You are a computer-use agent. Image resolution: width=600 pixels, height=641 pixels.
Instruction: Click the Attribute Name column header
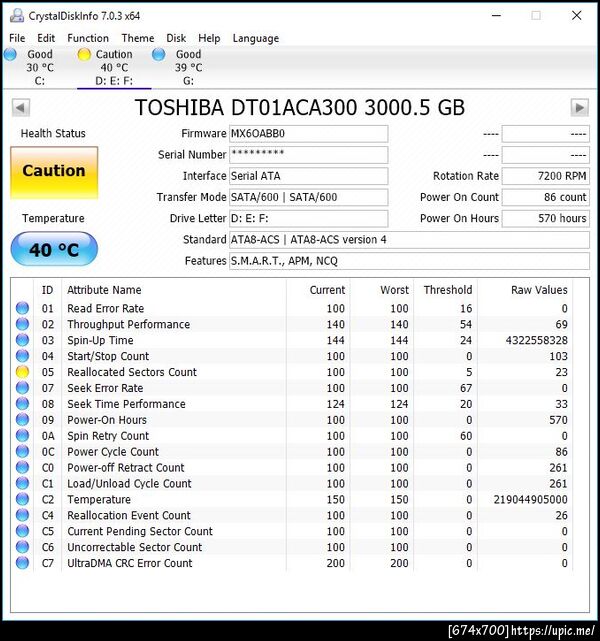coord(174,290)
